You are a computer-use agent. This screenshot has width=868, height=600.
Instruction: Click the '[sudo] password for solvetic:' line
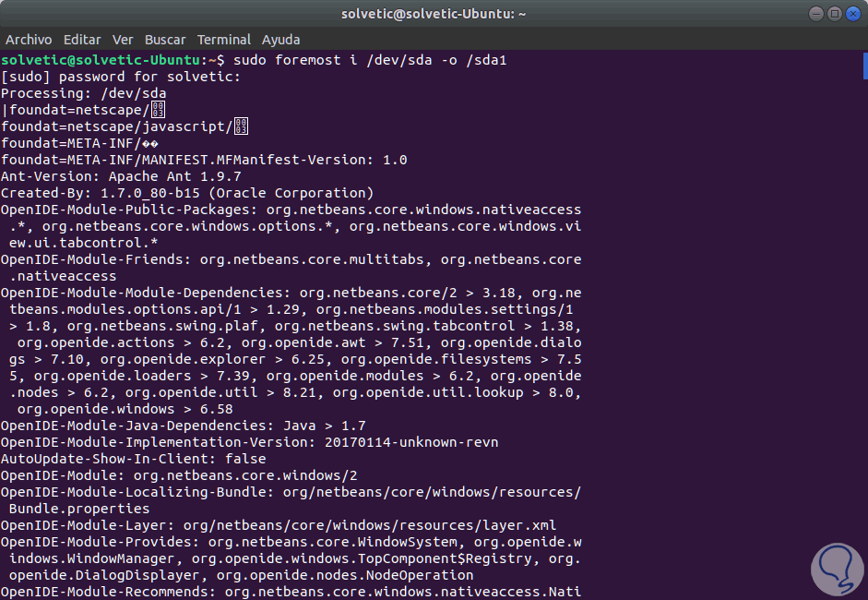(121, 77)
